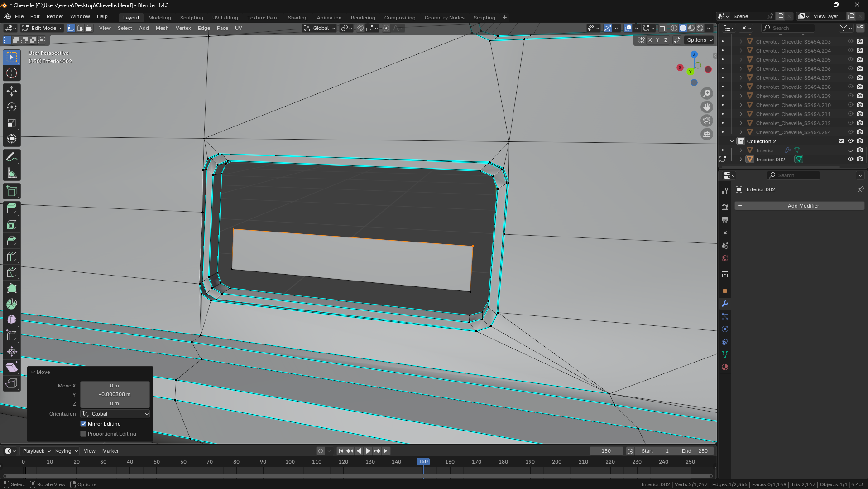Enable Proportional Editing checkbox

(83, 434)
